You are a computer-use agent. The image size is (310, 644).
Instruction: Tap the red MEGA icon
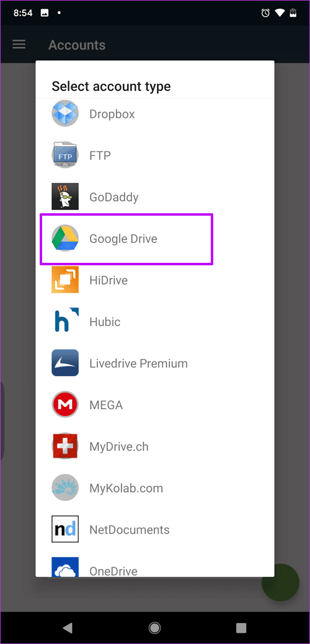click(x=65, y=405)
